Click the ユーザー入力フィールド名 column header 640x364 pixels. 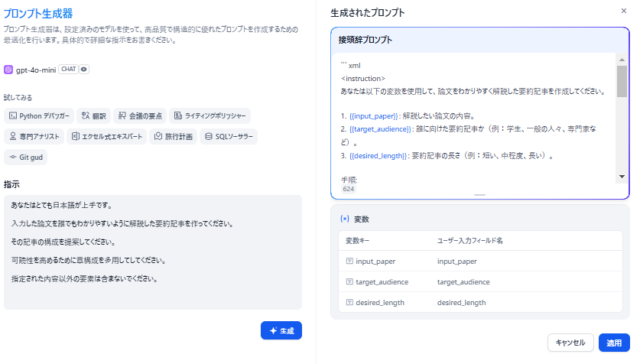[469, 241]
